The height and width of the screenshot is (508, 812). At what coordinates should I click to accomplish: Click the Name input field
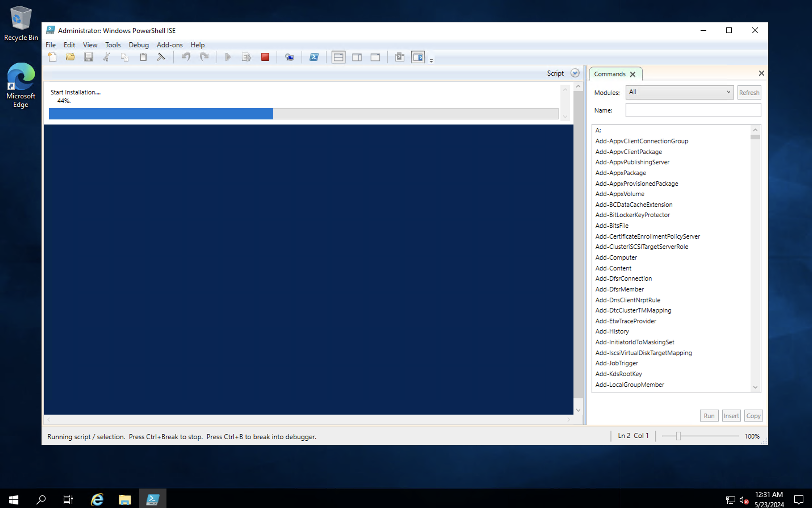[693, 110]
